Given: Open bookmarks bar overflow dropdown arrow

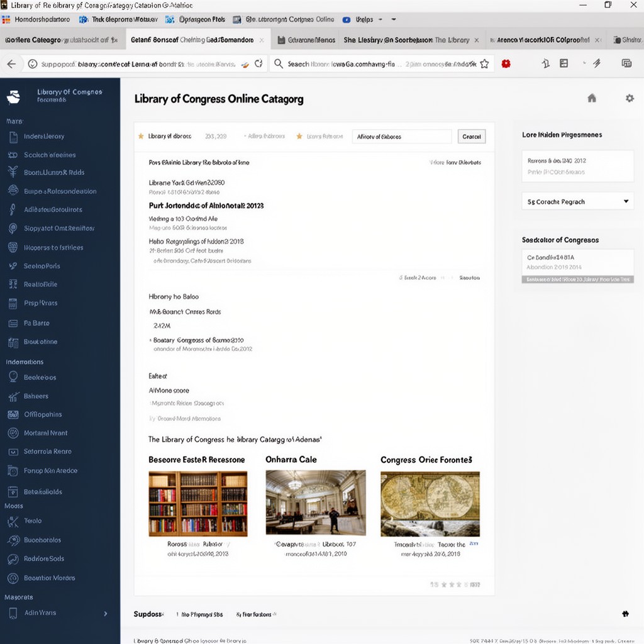Looking at the screenshot, I should [x=394, y=19].
